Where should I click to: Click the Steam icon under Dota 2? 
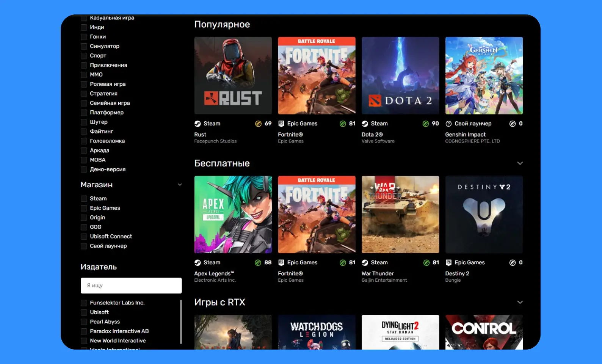coord(365,124)
